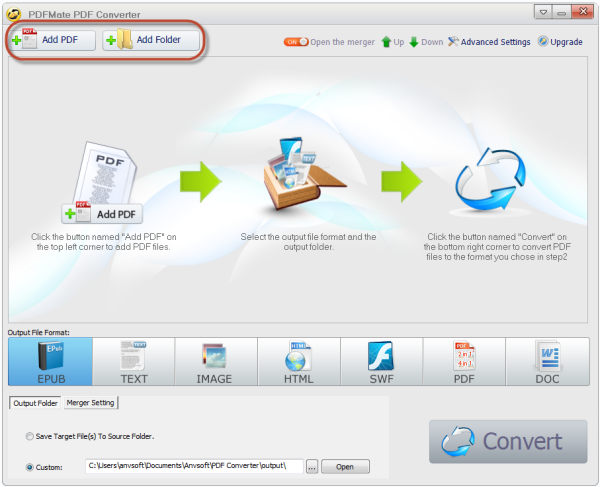Click the PDFMate app logo in title bar
Viewport: 600px width, 487px height.
click(x=13, y=14)
